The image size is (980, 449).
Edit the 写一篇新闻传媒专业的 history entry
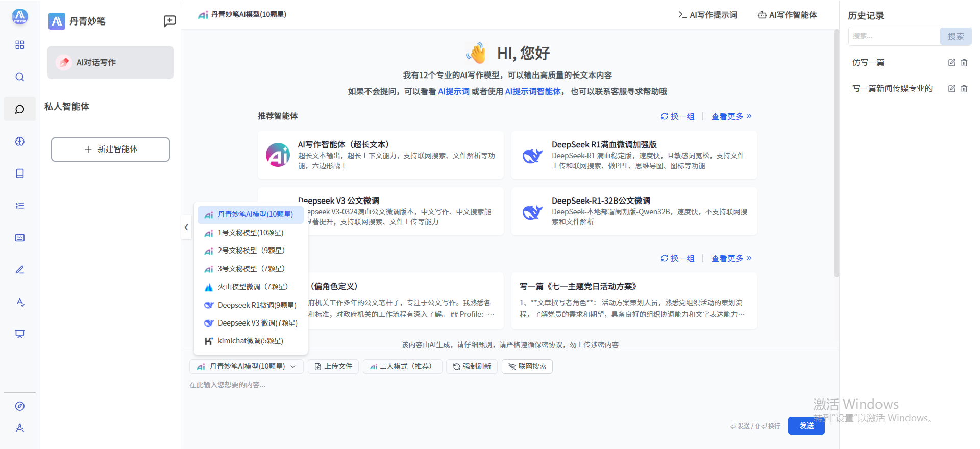point(952,89)
